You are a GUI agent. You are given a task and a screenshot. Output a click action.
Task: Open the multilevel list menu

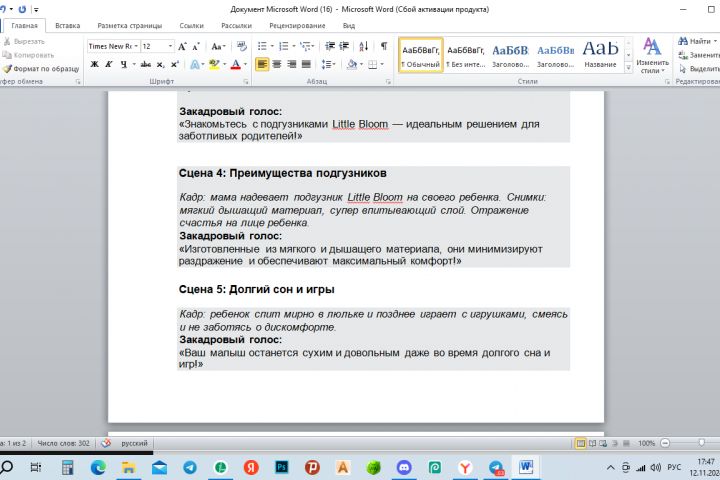point(307,46)
